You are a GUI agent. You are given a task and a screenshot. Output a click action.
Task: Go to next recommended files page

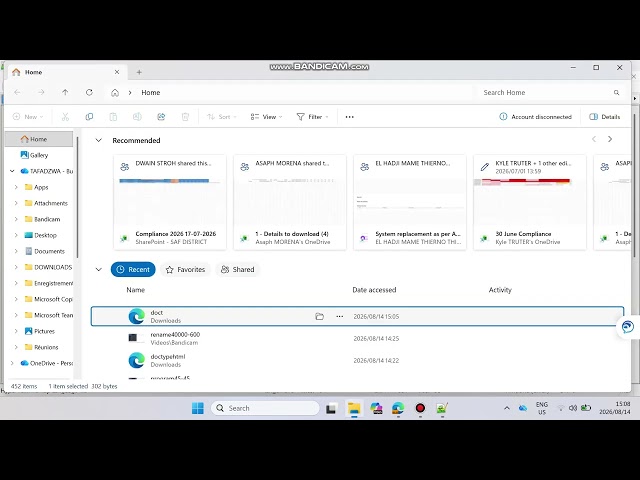(x=610, y=139)
